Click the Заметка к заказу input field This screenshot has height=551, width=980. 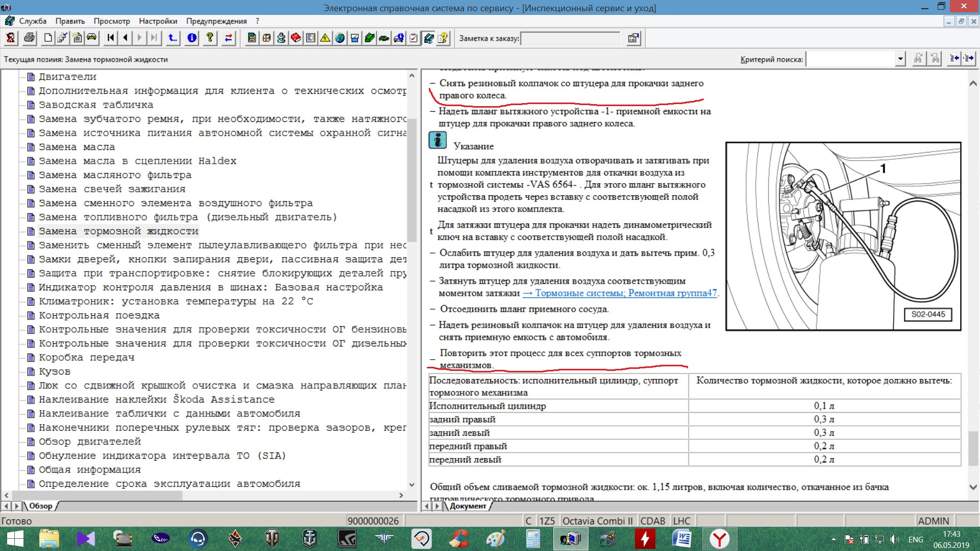click(x=570, y=38)
